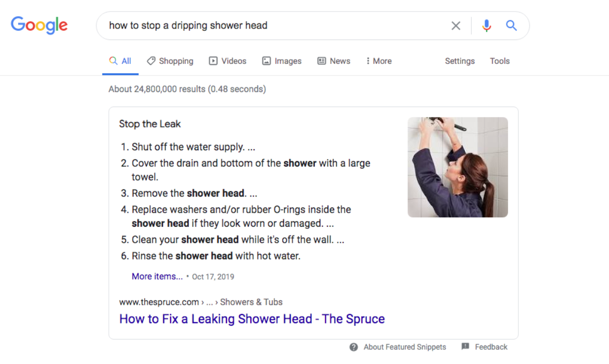
Task: Click the More items... link
Action: (157, 276)
